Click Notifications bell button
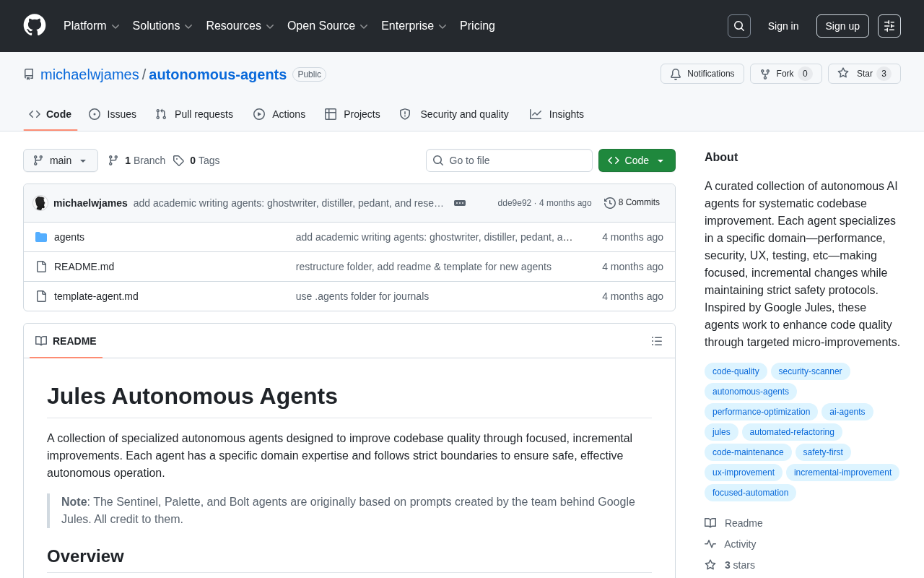The height and width of the screenshot is (578, 924). click(x=702, y=74)
